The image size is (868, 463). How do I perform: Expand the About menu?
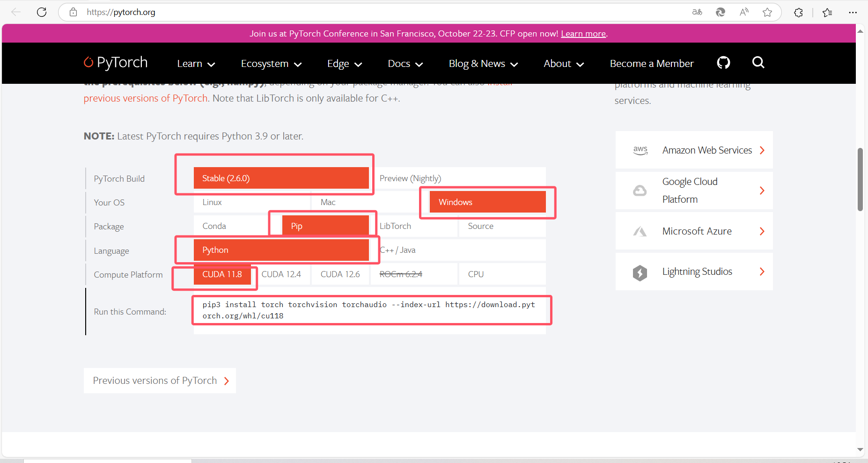[564, 64]
